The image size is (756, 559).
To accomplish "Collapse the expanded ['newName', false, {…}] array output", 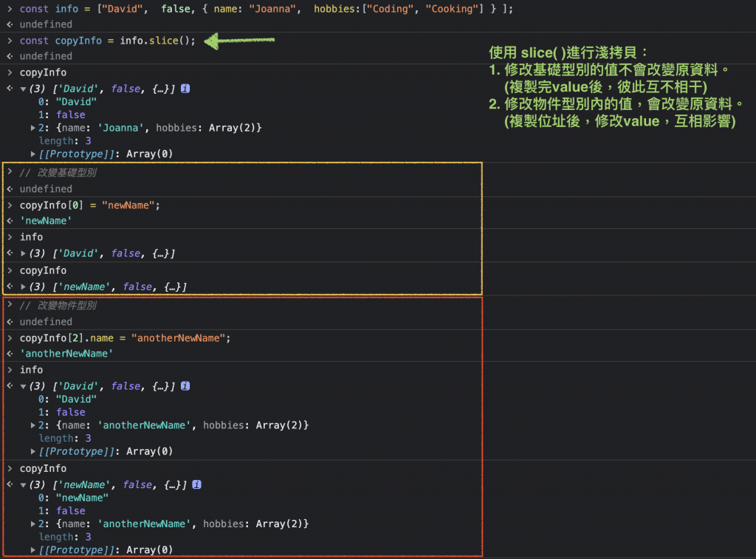I will pyautogui.click(x=23, y=485).
